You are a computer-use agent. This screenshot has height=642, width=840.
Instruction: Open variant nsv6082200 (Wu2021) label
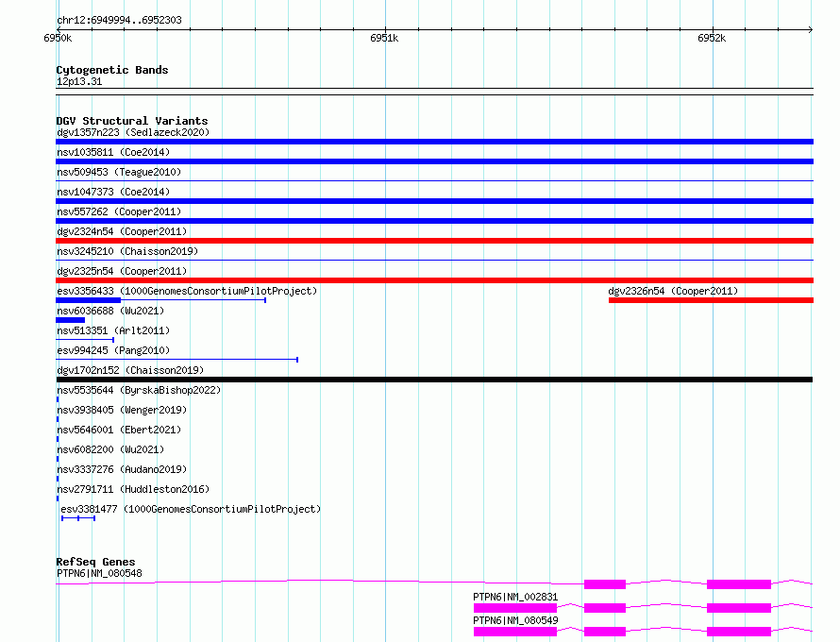tap(110, 449)
